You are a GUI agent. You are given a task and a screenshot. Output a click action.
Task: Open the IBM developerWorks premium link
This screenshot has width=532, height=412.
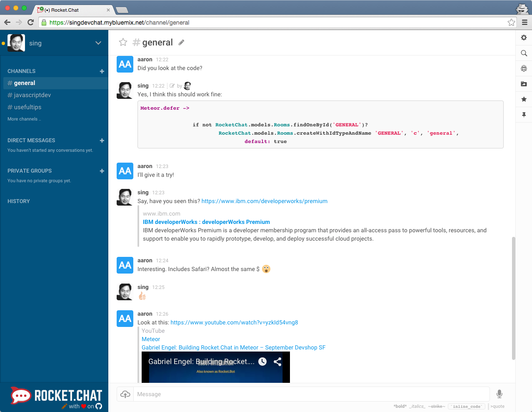click(264, 201)
